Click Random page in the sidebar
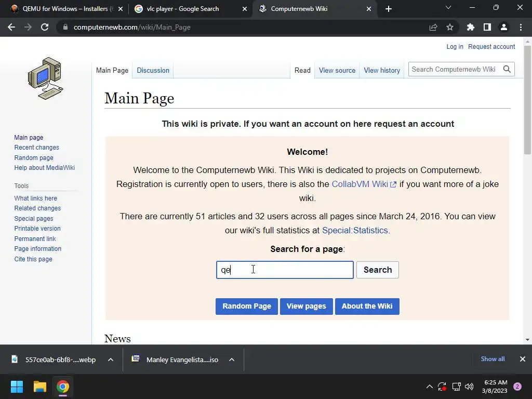The height and width of the screenshot is (399, 532). pyautogui.click(x=34, y=158)
